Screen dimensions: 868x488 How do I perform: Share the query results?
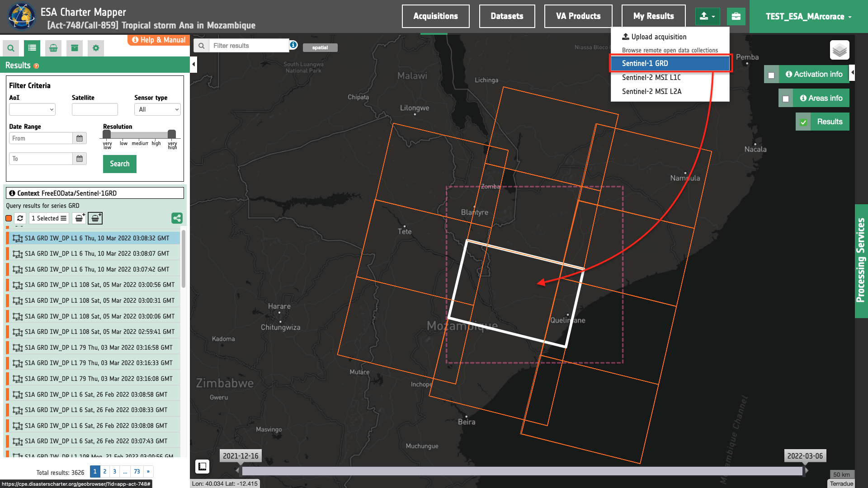pos(177,218)
